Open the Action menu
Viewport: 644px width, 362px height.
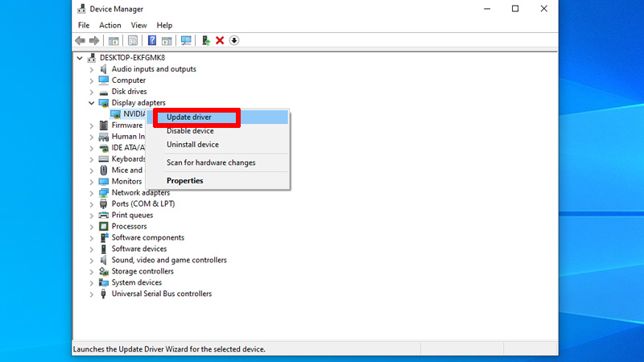(110, 26)
